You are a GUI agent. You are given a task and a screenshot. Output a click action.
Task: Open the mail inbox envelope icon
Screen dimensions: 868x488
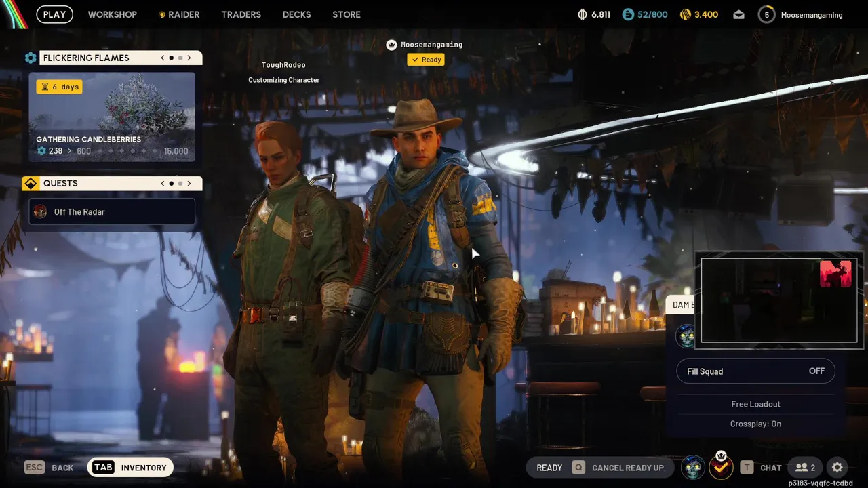(x=738, y=14)
